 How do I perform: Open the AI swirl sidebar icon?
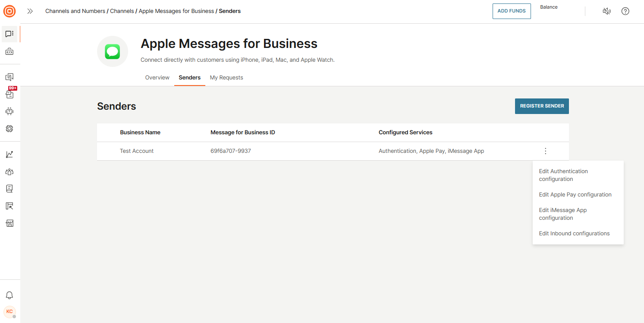tap(9, 128)
